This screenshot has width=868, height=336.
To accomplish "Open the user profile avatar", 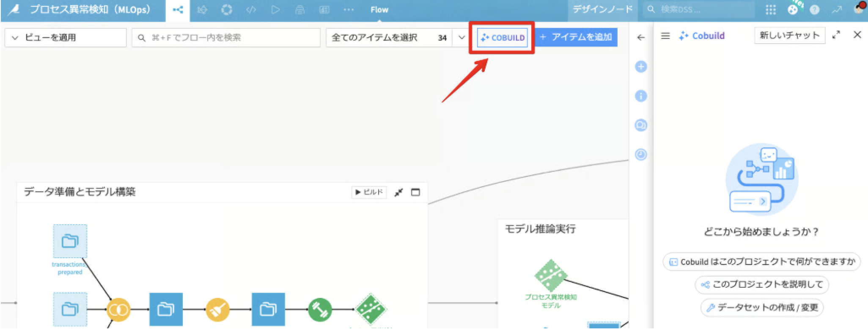I will coord(859,8).
